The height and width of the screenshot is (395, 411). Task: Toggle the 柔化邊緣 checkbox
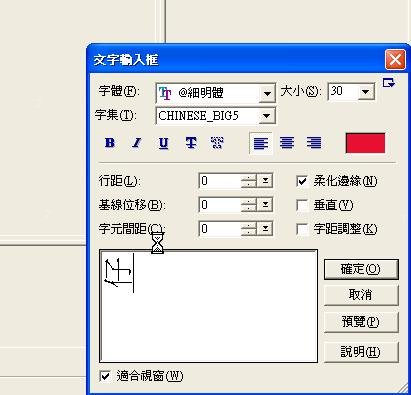click(302, 181)
